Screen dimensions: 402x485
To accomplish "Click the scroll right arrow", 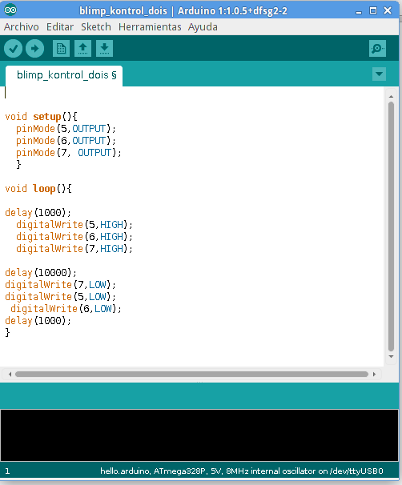I will [374, 374].
